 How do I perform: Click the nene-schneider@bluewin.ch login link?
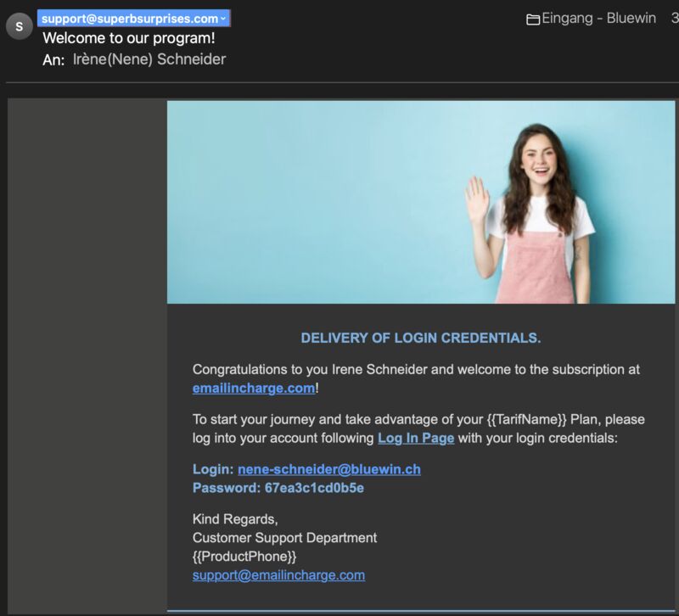(x=329, y=469)
